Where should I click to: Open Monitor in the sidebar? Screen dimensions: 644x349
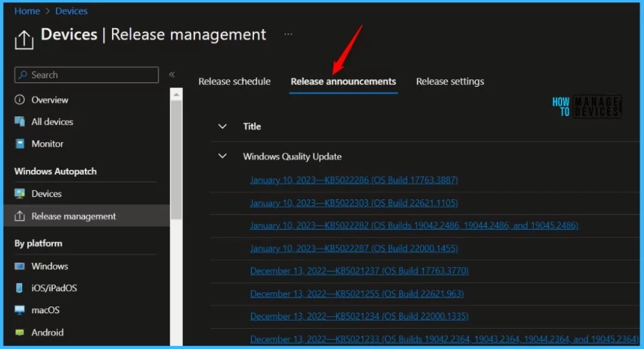(x=47, y=144)
